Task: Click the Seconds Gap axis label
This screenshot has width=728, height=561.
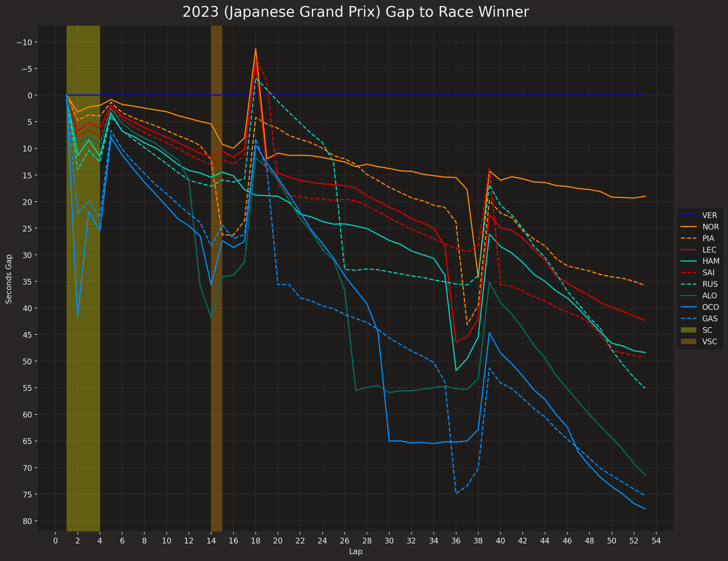Action: click(x=9, y=279)
